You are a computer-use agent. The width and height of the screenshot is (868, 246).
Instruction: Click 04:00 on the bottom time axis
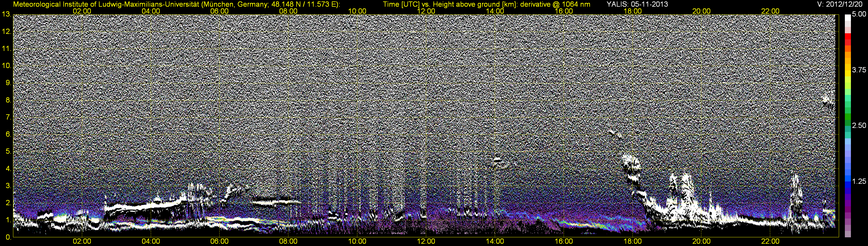point(151,241)
